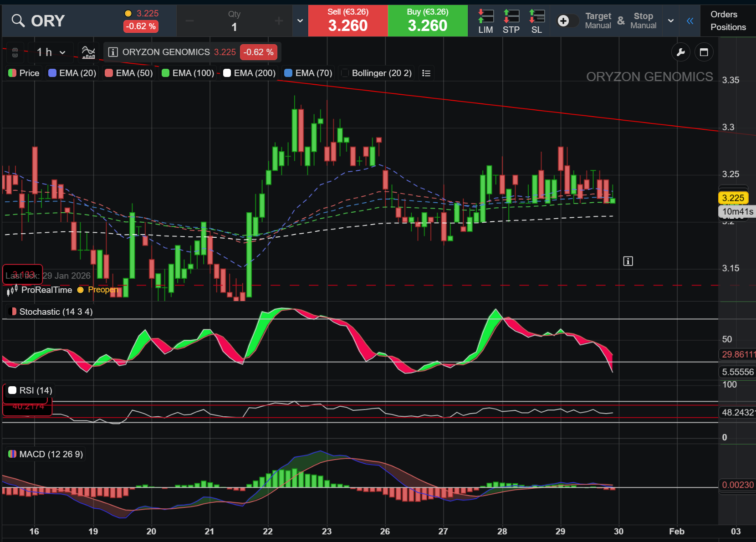Open the indicator list icon

click(426, 73)
